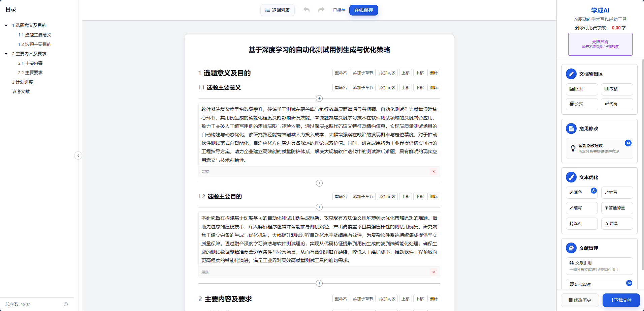Click 缩写 shorten tool
This screenshot has height=311, width=644.
(x=582, y=208)
